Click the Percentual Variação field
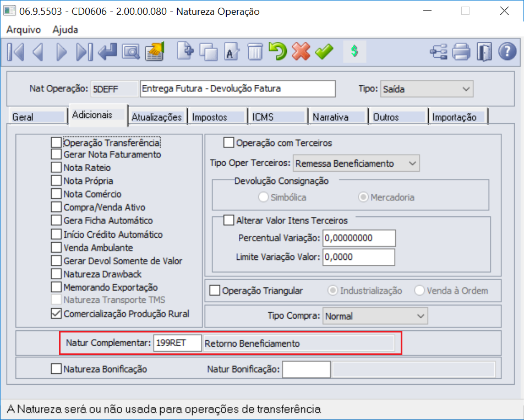524x420 pixels. [x=359, y=238]
